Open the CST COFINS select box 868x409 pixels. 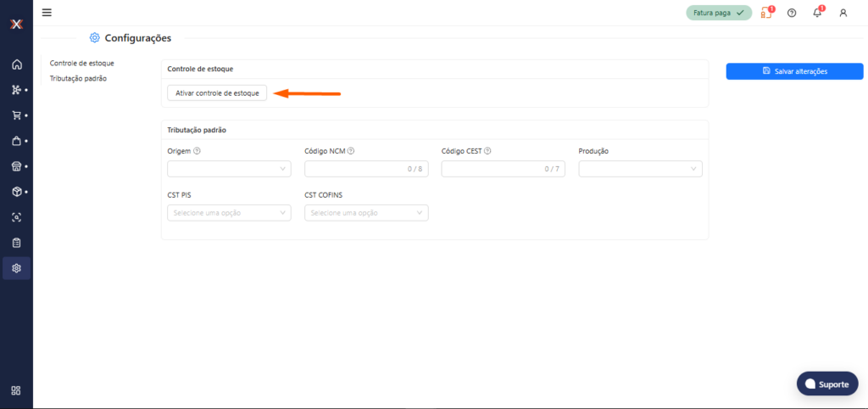(x=366, y=213)
